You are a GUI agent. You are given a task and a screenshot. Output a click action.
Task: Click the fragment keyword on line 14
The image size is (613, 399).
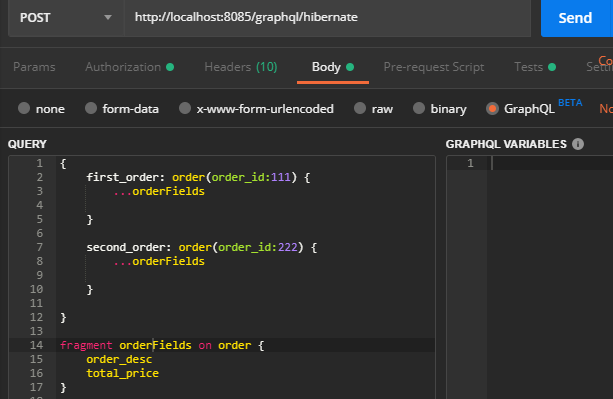tap(86, 345)
